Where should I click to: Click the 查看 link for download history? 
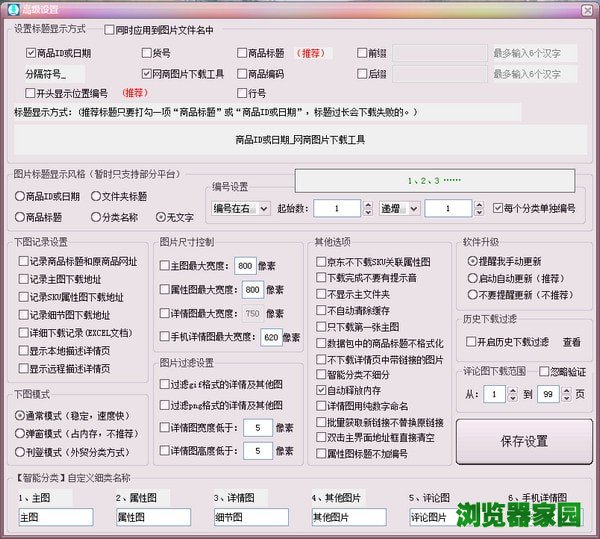coord(571,341)
